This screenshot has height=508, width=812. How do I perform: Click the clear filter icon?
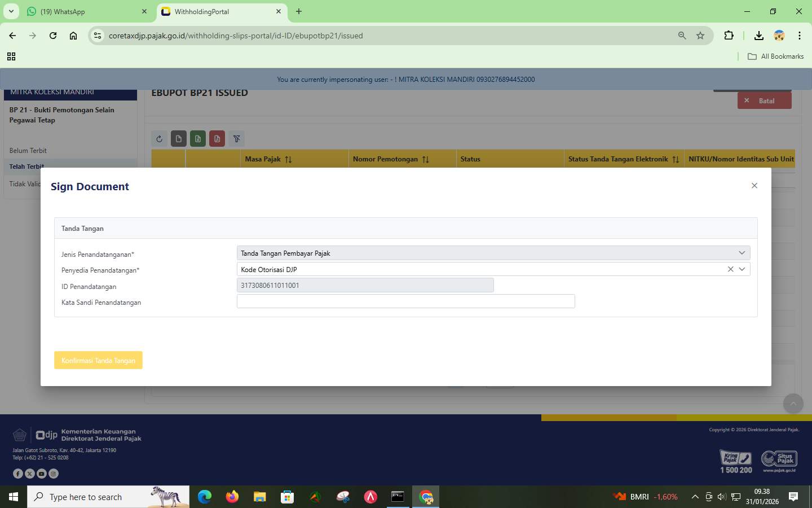236,138
